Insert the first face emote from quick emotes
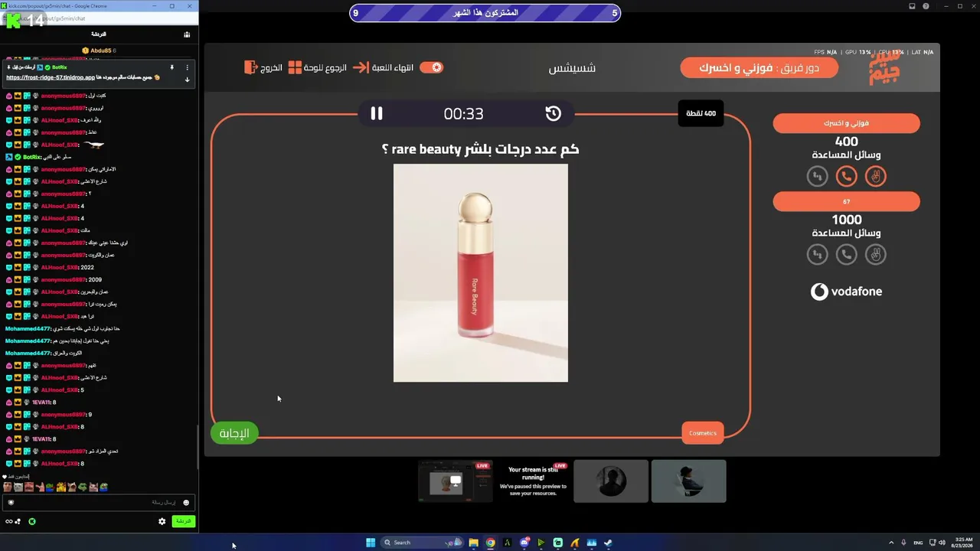The image size is (980, 551). (8, 487)
